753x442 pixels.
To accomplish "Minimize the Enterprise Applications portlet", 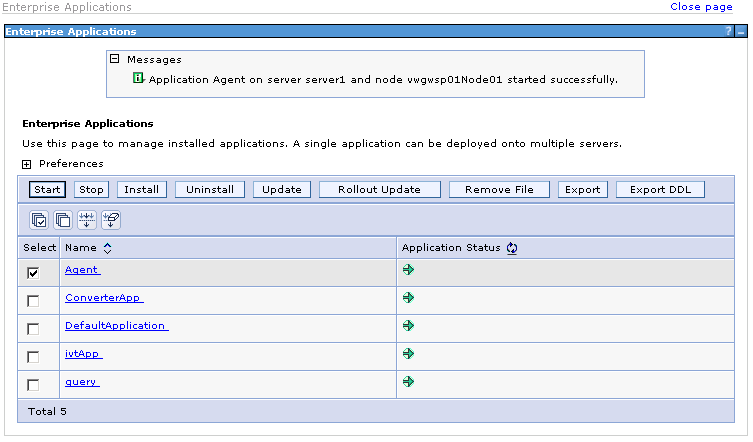I will 741,32.
